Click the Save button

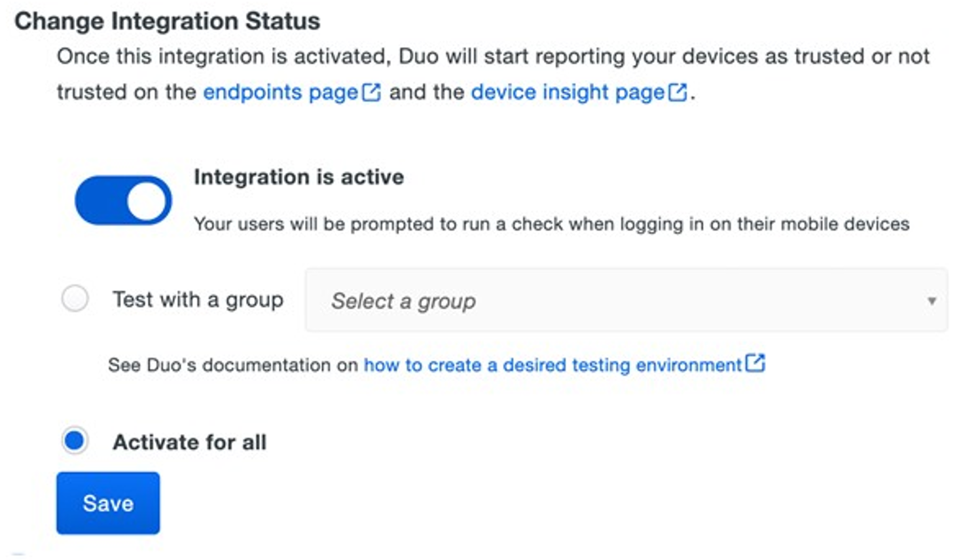tap(107, 503)
